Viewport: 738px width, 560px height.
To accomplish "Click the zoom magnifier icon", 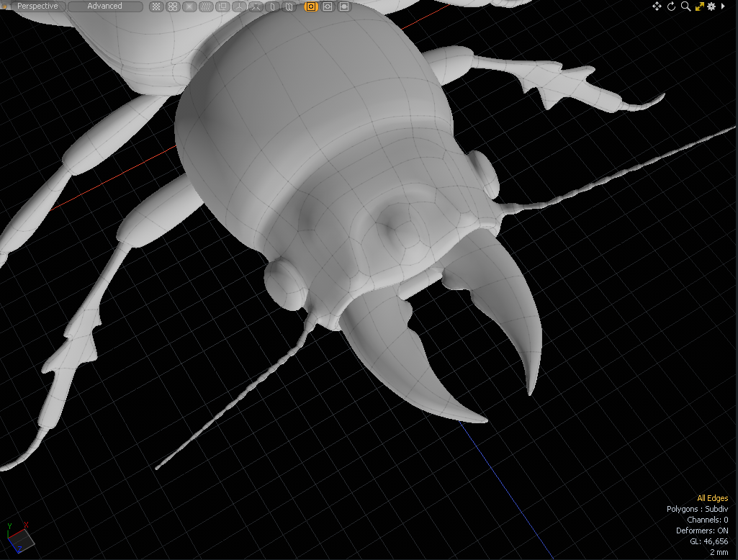I will (685, 6).
